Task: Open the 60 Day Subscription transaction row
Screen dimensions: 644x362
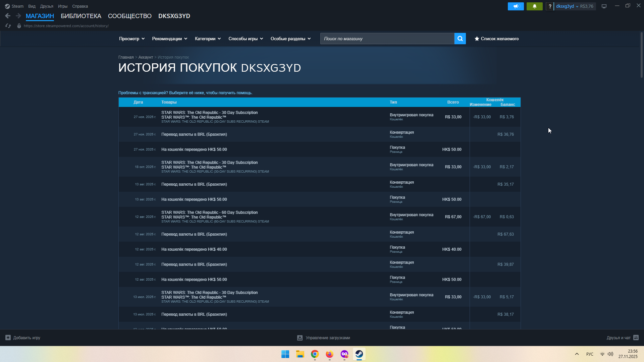Action: [x=209, y=213]
